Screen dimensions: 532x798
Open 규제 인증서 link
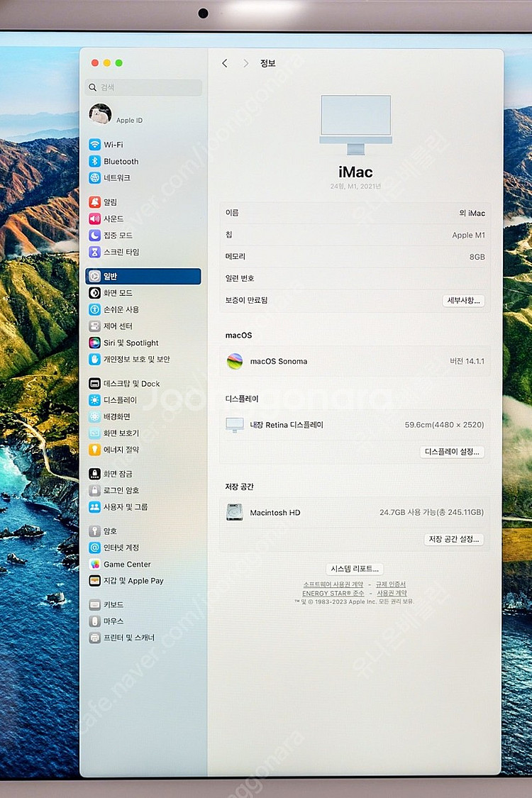pyautogui.click(x=390, y=584)
